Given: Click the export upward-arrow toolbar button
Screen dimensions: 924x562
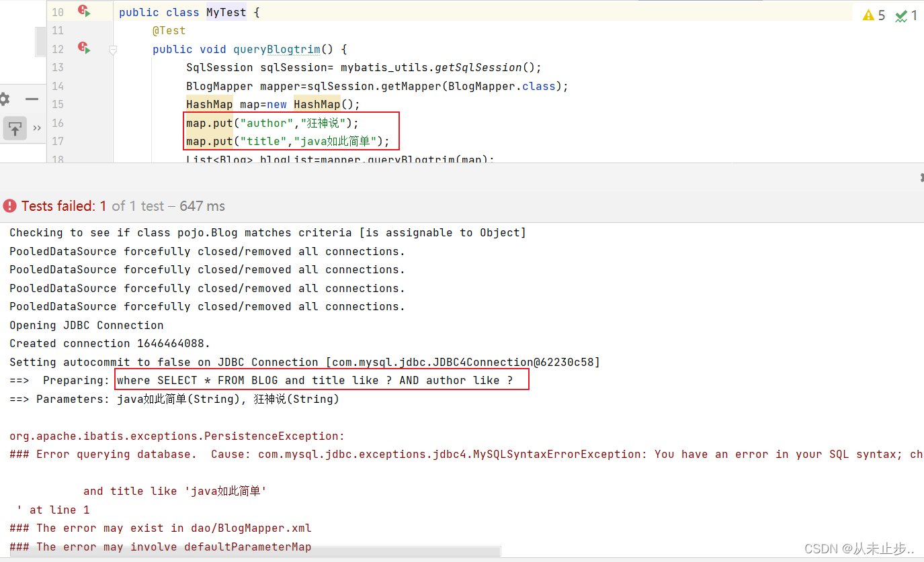Looking at the screenshot, I should (14, 127).
